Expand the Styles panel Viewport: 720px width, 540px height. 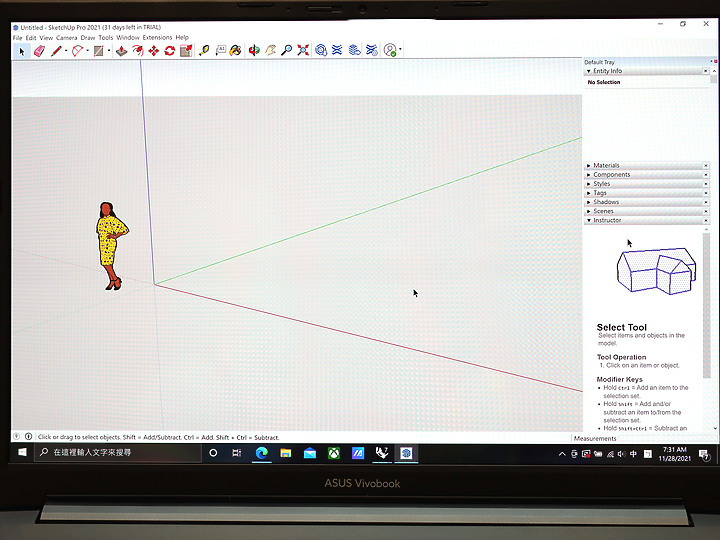tap(589, 184)
